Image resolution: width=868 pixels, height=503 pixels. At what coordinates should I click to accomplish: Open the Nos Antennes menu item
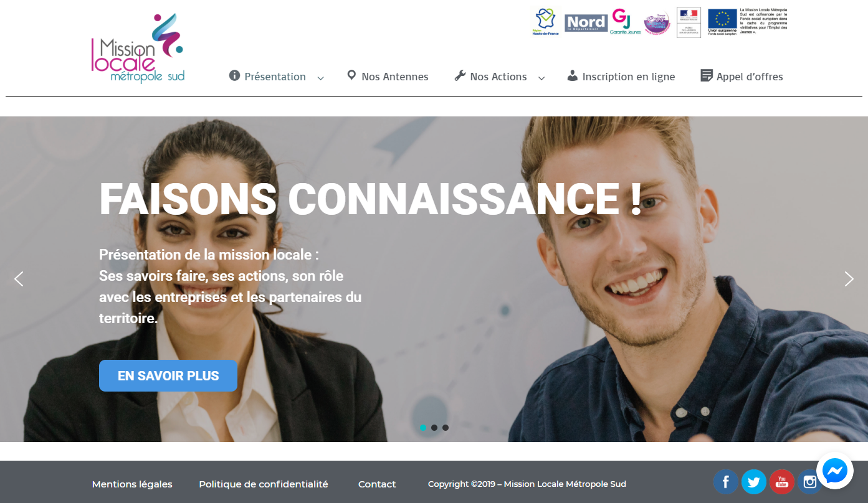click(388, 77)
